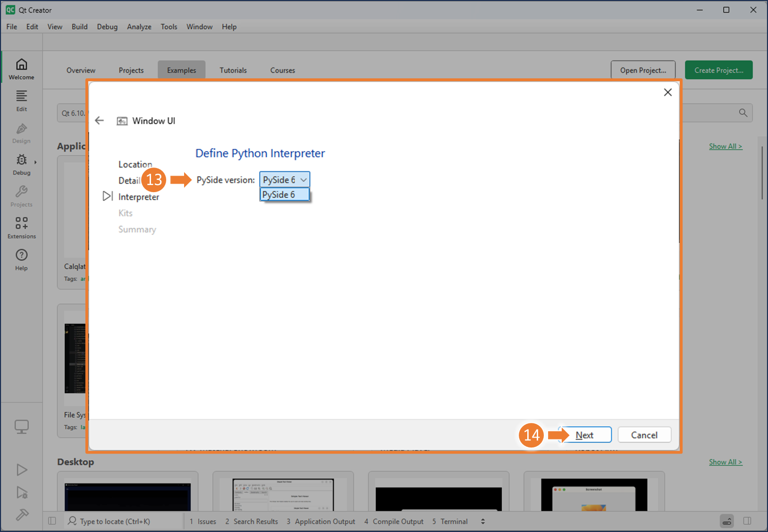768x532 pixels.
Task: Select the Kits wizard step
Action: (125, 213)
